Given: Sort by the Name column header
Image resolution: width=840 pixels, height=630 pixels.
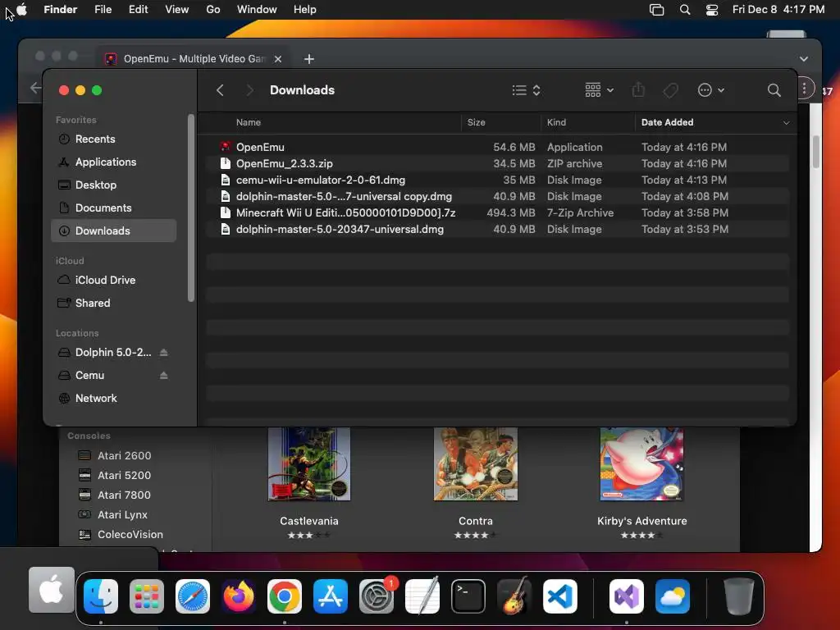Looking at the screenshot, I should [x=248, y=123].
